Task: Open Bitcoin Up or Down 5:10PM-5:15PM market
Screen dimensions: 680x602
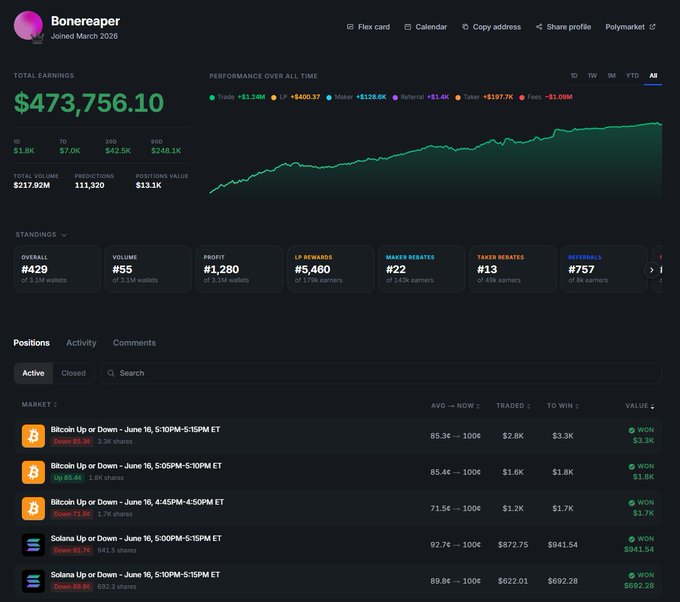Action: [x=135, y=429]
